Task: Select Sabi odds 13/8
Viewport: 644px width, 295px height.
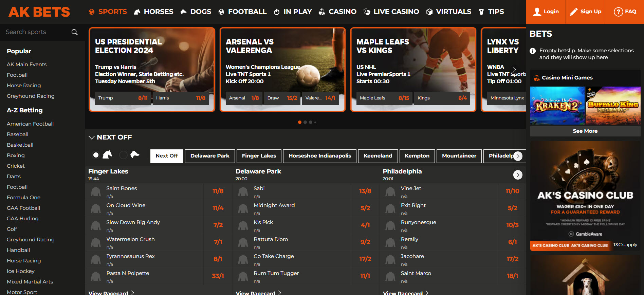Action: click(365, 191)
